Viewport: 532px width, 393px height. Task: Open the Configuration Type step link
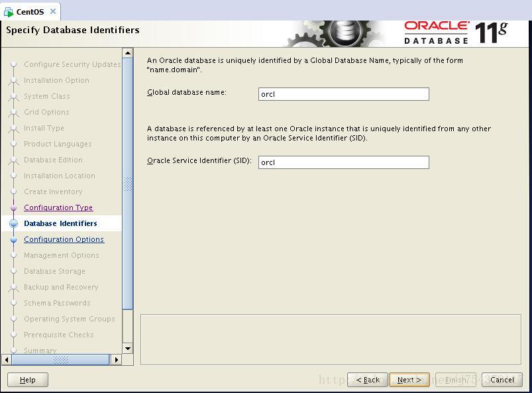coord(58,207)
